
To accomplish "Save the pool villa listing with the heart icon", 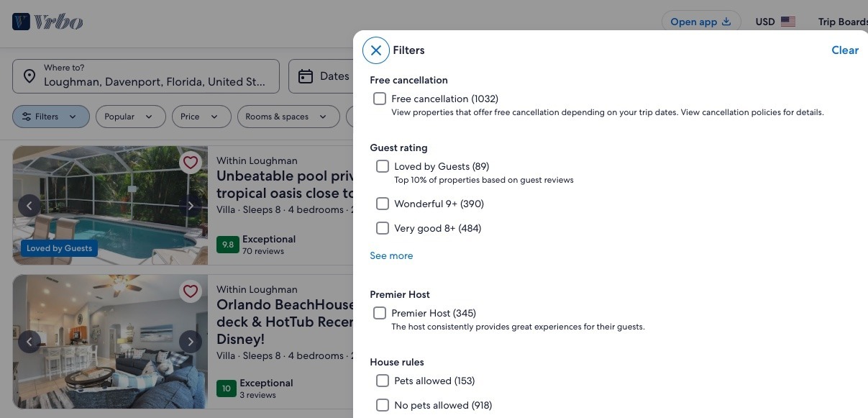I will point(191,163).
